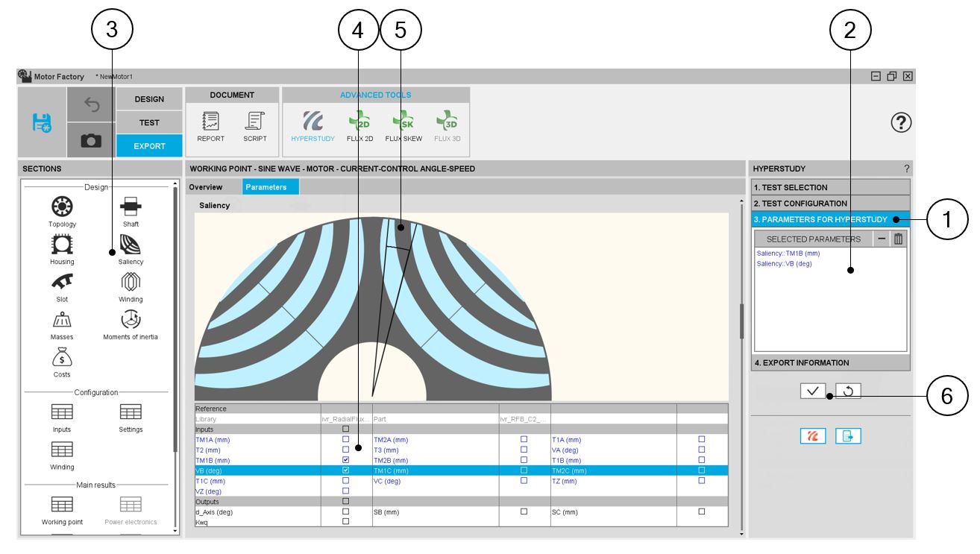Open the Flux Skew export tool
The width and height of the screenshot is (980, 554).
click(403, 125)
